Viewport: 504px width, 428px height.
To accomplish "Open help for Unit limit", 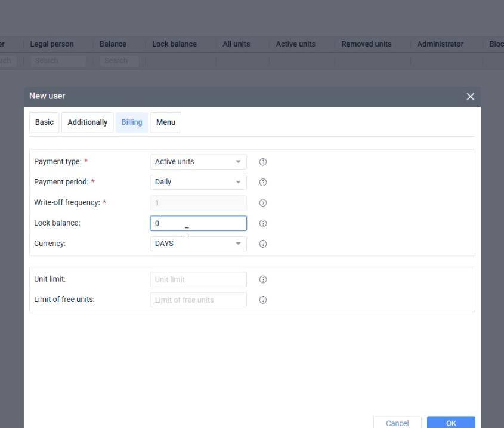I will (x=262, y=279).
